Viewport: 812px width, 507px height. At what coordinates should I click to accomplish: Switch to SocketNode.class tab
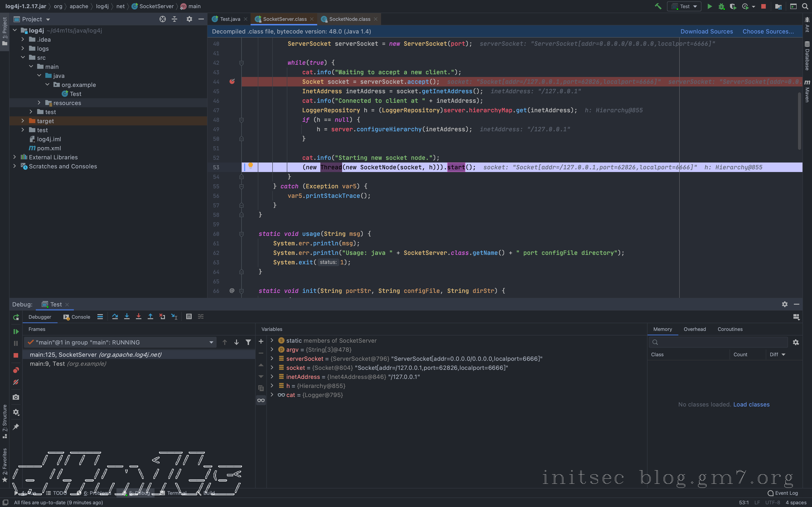coord(349,19)
